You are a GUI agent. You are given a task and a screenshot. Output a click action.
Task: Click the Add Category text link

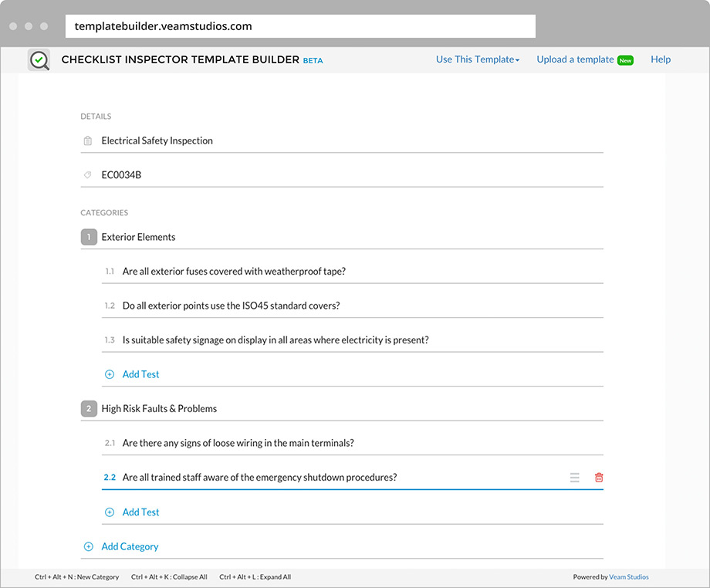click(x=130, y=546)
